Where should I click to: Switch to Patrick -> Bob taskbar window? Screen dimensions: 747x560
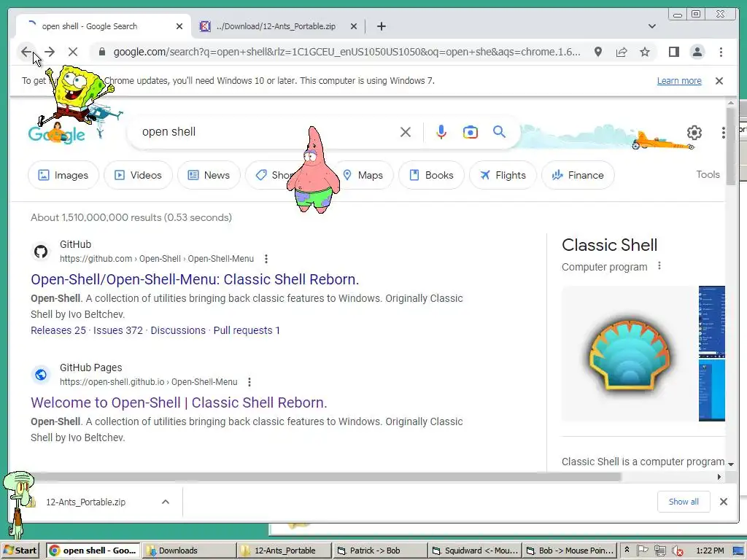coord(379,551)
